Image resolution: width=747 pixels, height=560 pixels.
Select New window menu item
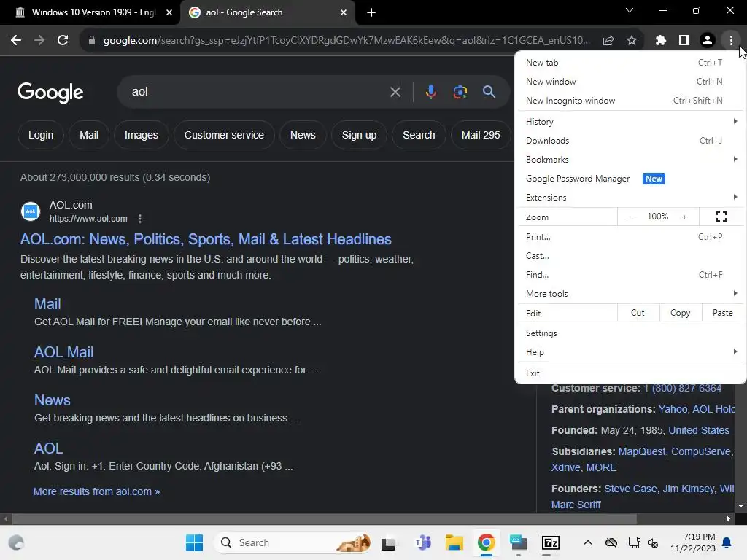(x=631, y=82)
